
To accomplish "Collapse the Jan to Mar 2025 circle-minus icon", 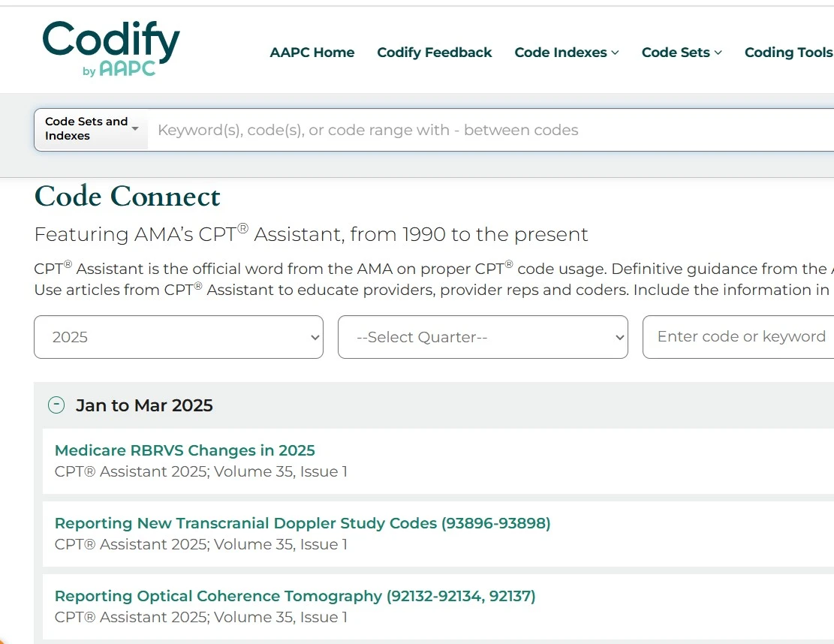I will [56, 405].
